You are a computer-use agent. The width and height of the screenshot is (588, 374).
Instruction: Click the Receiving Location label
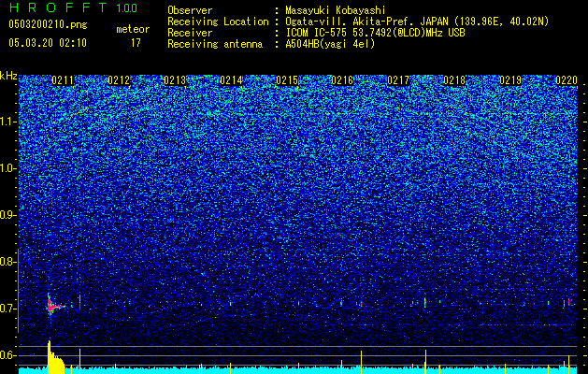click(x=218, y=22)
